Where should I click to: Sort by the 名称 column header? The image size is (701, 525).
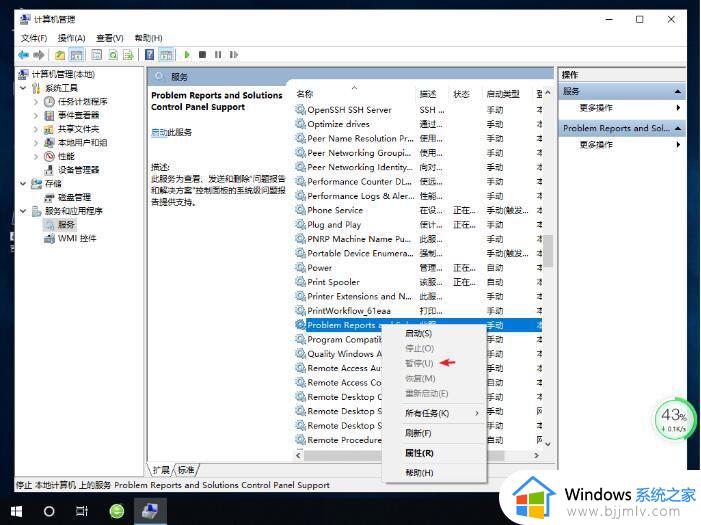pyautogui.click(x=304, y=94)
